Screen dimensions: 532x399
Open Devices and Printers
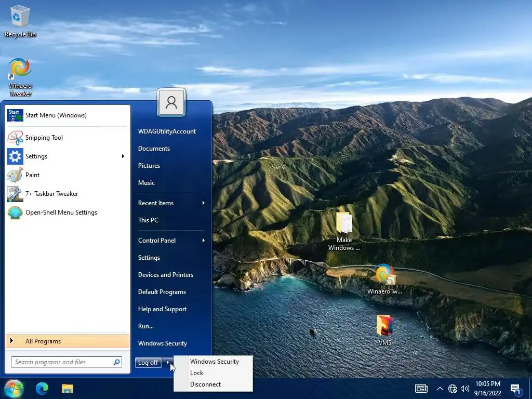pyautogui.click(x=166, y=275)
